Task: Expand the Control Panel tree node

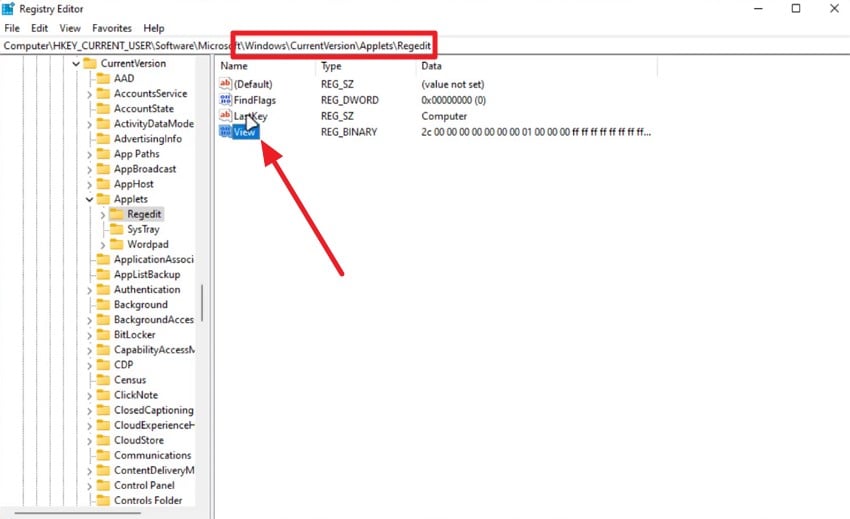Action: click(x=89, y=486)
